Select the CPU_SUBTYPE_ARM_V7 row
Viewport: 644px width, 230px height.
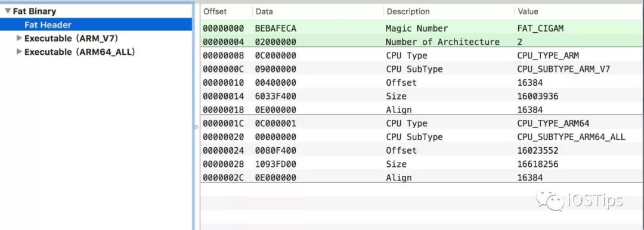click(x=422, y=69)
